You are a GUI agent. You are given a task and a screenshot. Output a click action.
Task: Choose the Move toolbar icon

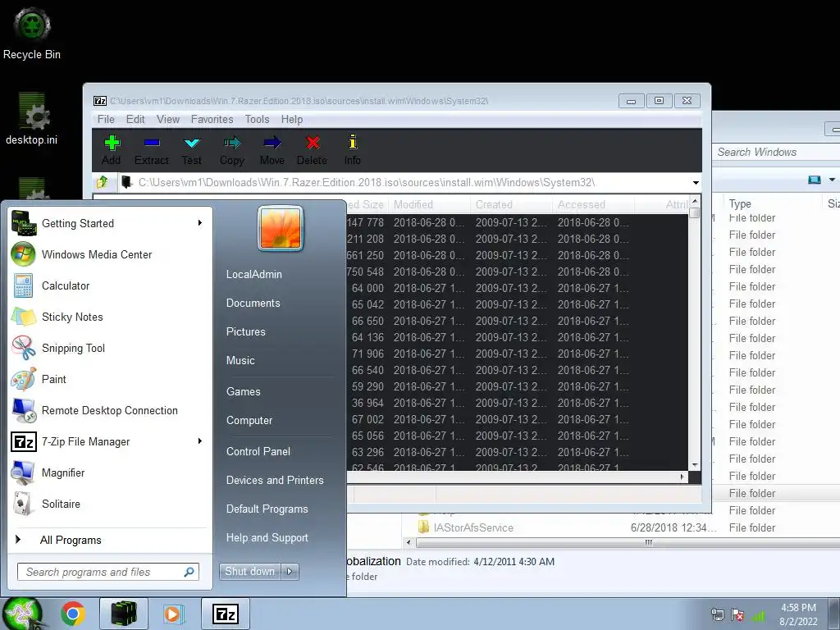[x=272, y=151]
